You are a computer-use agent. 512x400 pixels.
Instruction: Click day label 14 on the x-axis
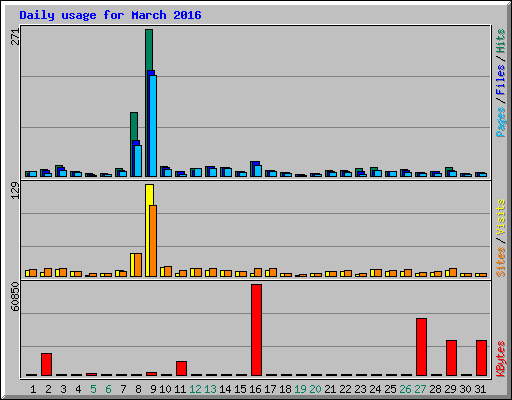[x=225, y=389]
